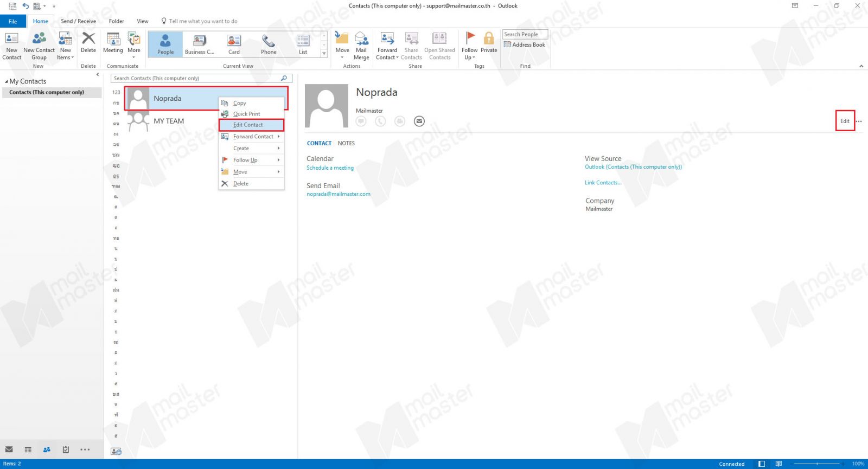
Task: Launch Mail Merge
Action: tap(361, 46)
